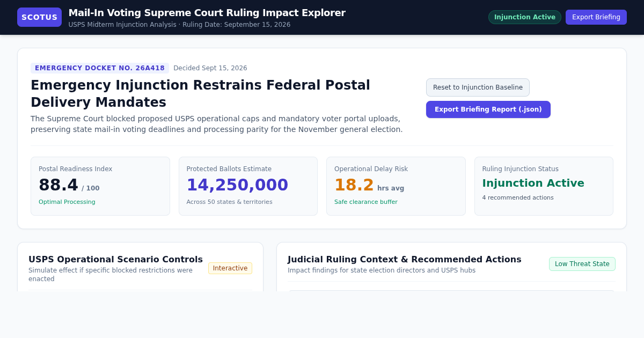Click the Decided Sept 15, 2026 text
Screen dimensions: 644x338
[x=210, y=68]
